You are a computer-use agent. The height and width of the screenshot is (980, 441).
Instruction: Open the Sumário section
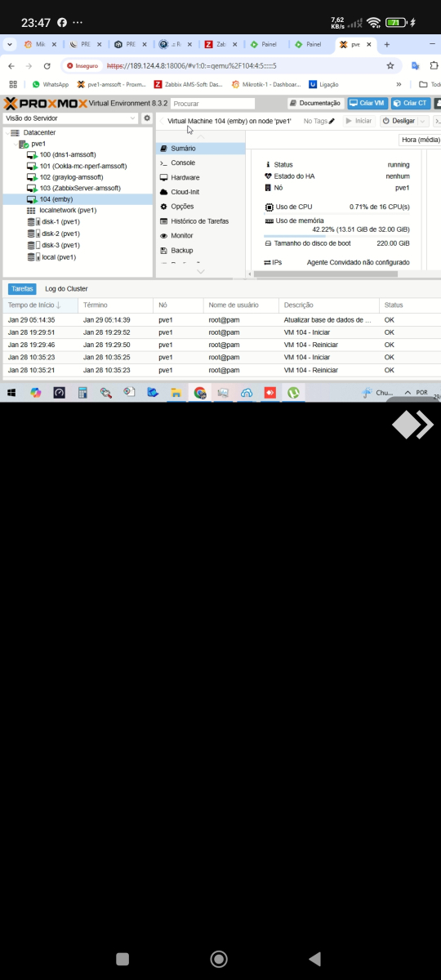tap(200, 149)
